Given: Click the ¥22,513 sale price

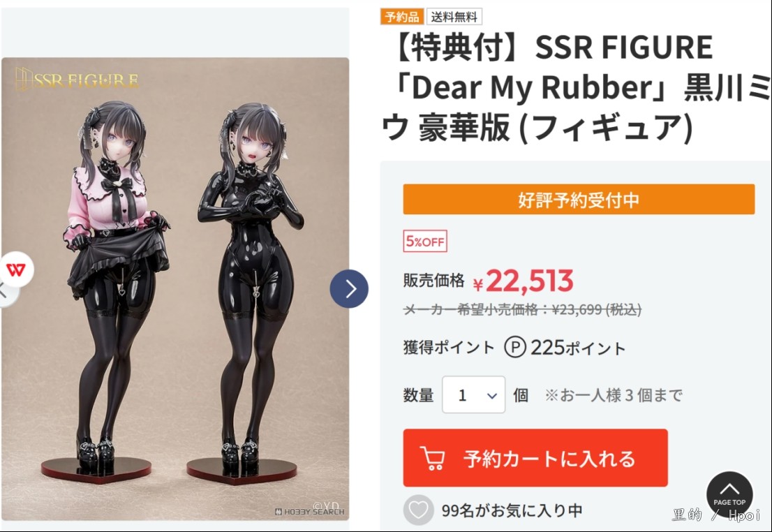Looking at the screenshot, I should point(523,281).
